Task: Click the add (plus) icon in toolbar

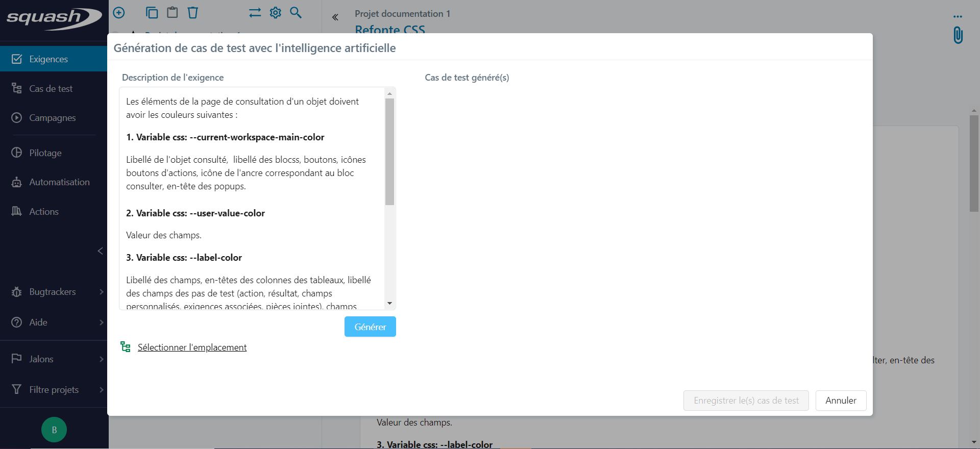Action: coord(119,13)
